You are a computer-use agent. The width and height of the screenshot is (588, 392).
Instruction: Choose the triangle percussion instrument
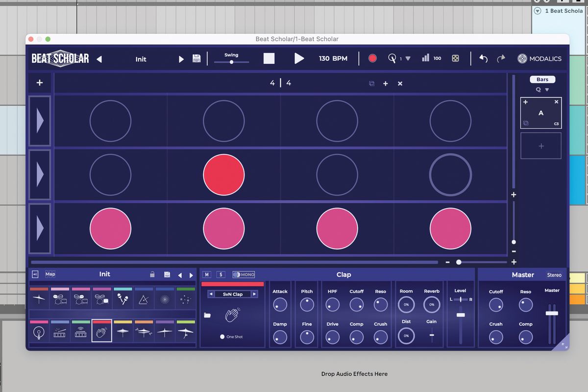[144, 299]
